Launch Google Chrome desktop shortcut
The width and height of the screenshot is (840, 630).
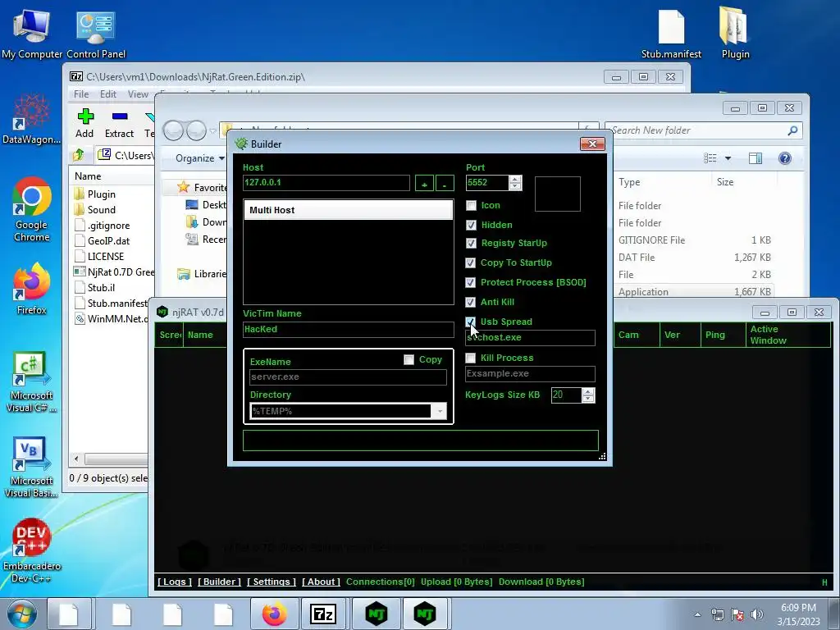(x=32, y=209)
